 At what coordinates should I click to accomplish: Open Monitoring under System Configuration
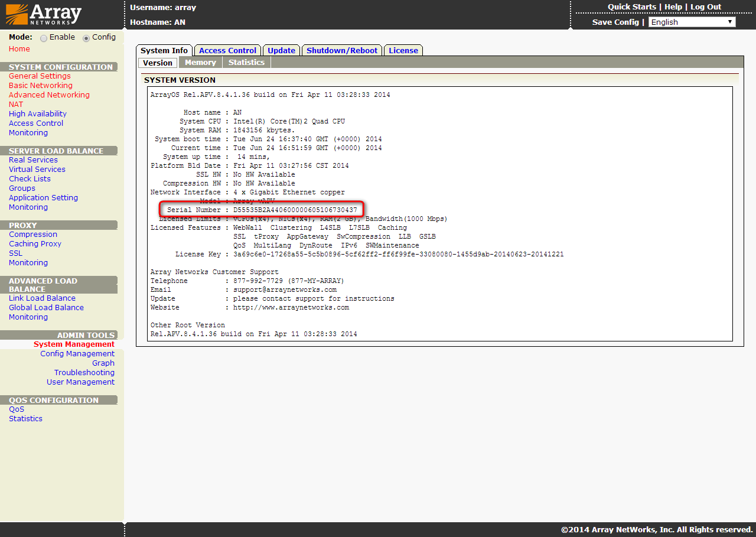point(28,133)
